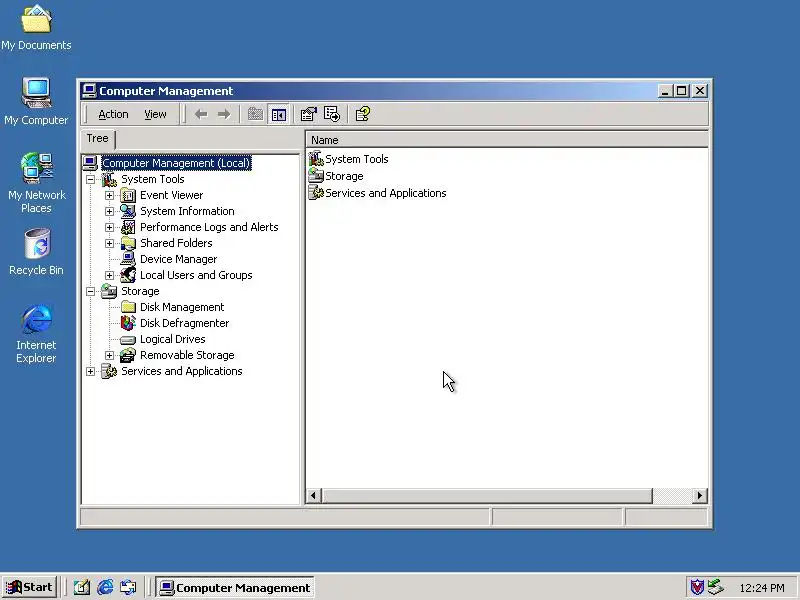Screen dimensions: 800x600
Task: Select "System Tools" text in right pane
Action: point(357,159)
